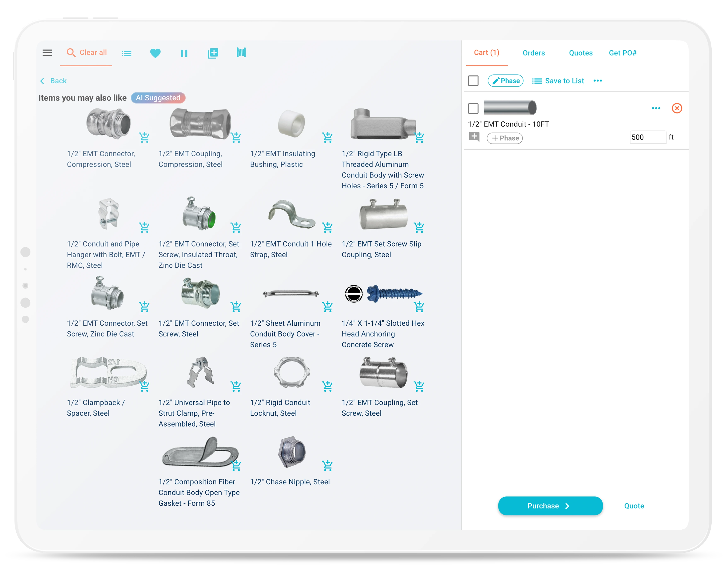Remove EMT Conduit item from cart
The height and width of the screenshot is (574, 728).
[677, 108]
